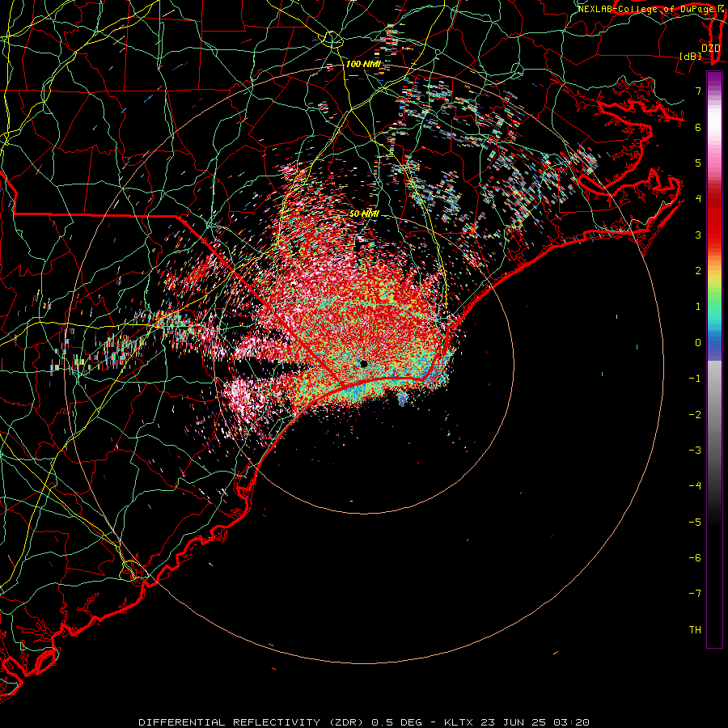Viewport: 728px width, 728px height.
Task: Click the -5 dB color scale tick
Action: 695,523
